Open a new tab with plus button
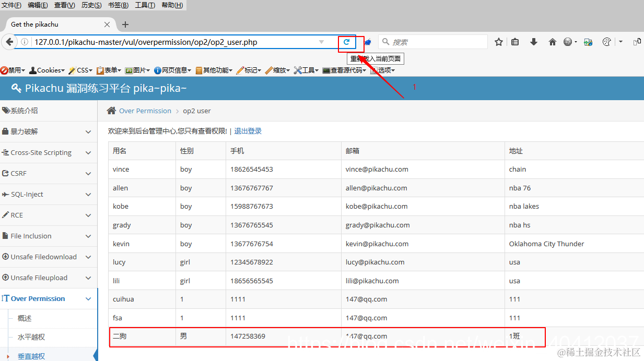Viewport: 644px width, 361px height. [125, 25]
